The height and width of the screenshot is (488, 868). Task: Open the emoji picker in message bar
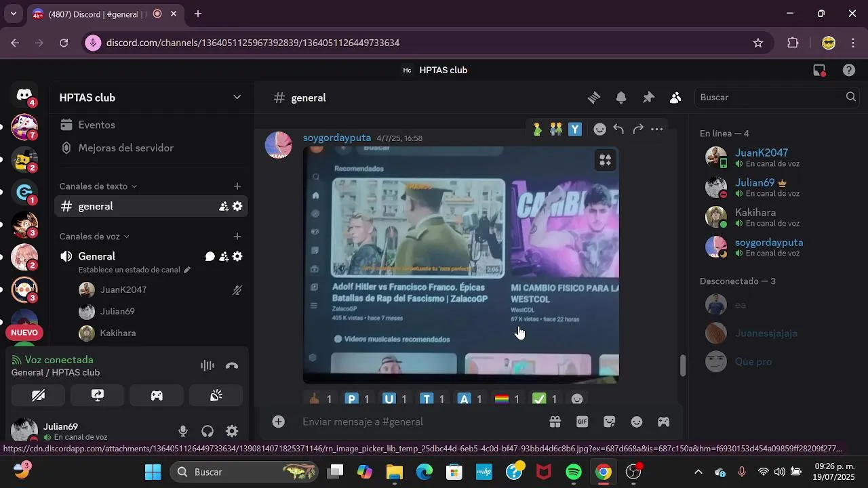click(637, 422)
